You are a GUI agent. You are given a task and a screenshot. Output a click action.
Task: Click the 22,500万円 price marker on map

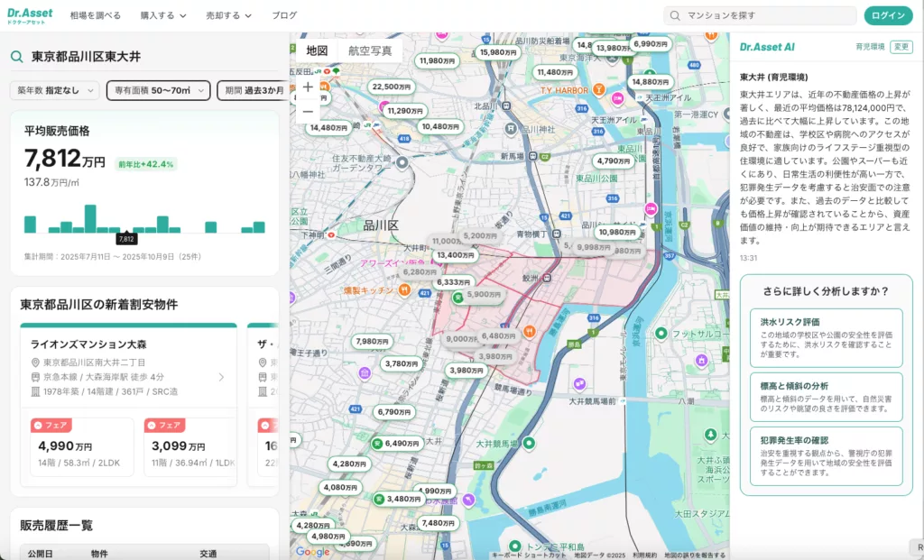point(392,87)
